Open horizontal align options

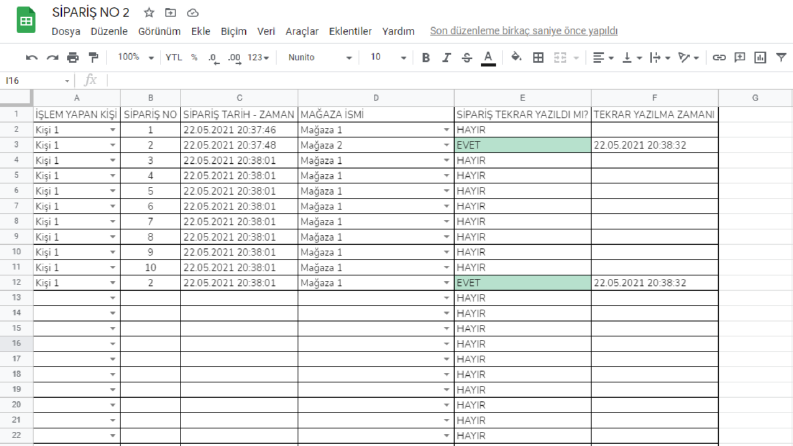[603, 58]
